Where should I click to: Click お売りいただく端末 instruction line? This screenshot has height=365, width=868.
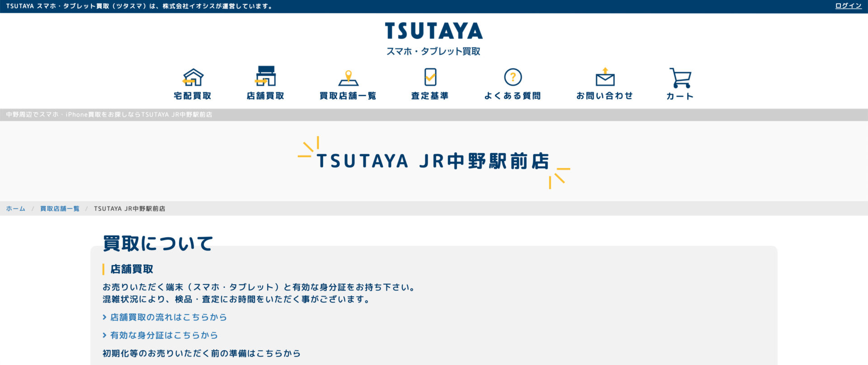click(x=260, y=287)
